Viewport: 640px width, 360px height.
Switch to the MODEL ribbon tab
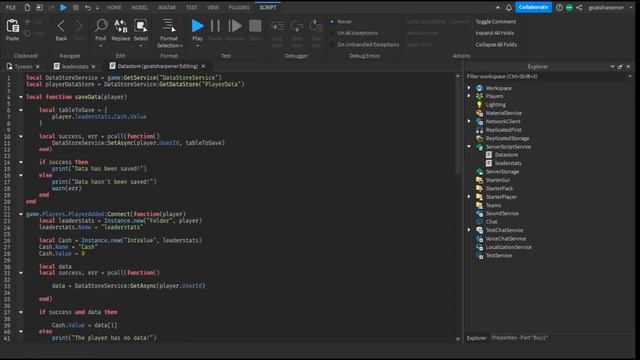click(140, 7)
